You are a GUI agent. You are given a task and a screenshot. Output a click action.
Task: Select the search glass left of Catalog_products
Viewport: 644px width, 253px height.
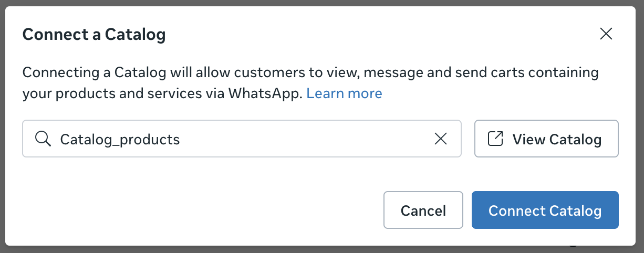tap(43, 139)
